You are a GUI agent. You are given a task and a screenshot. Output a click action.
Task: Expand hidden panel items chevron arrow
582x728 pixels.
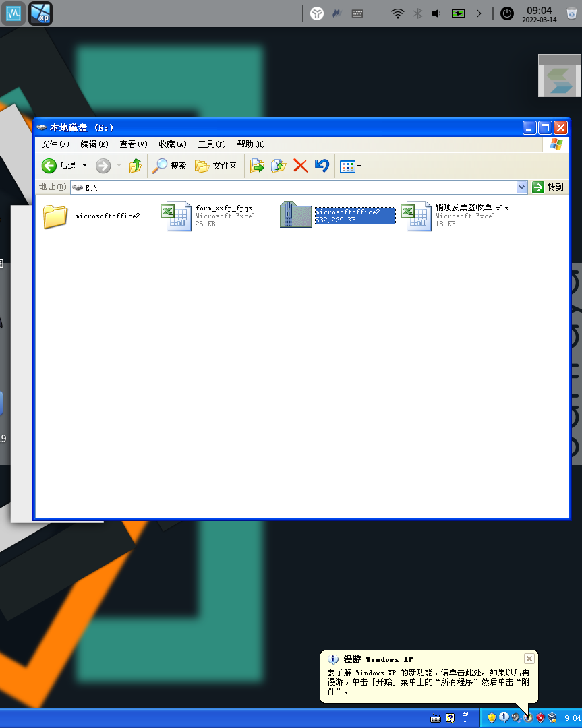click(x=479, y=13)
